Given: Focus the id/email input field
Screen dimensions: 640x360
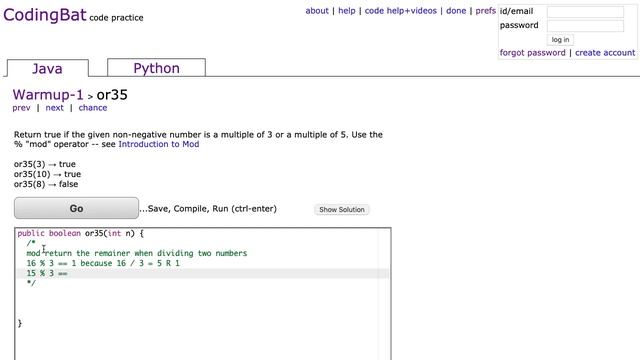Looking at the screenshot, I should click(585, 12).
